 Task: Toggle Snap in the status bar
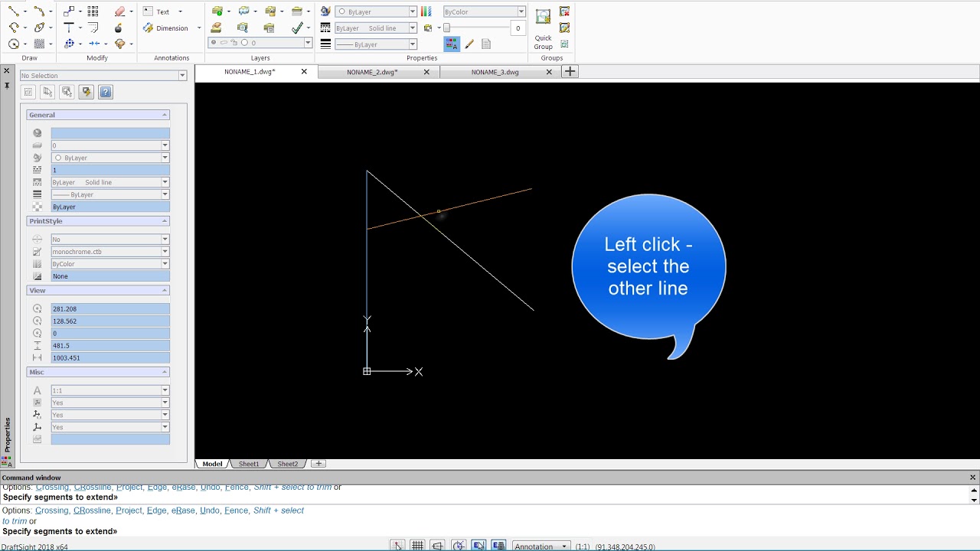coord(397,546)
